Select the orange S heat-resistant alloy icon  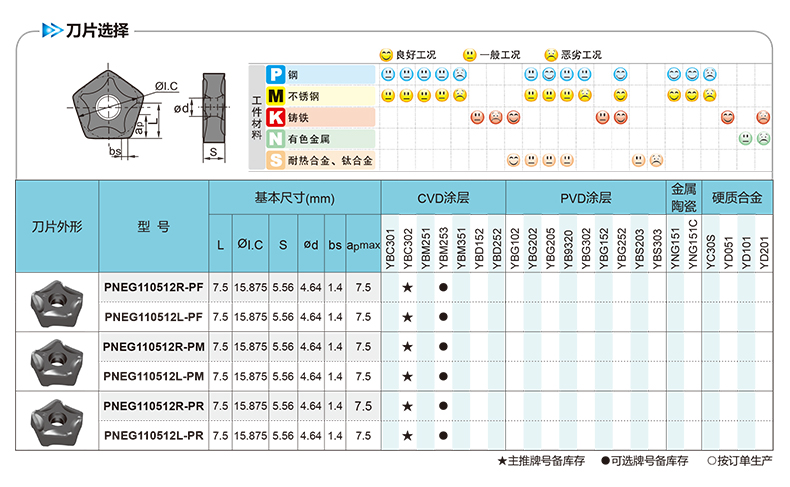coord(275,160)
